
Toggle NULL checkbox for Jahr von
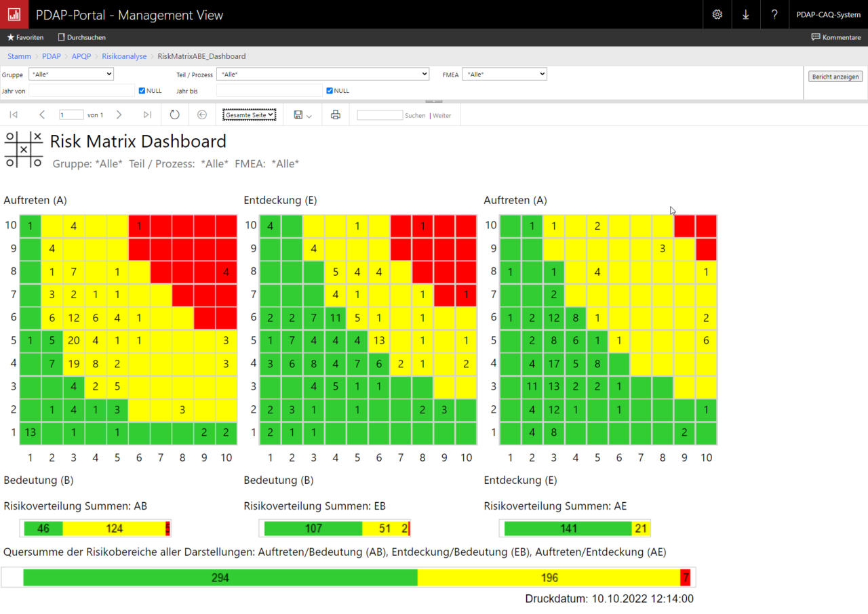pyautogui.click(x=142, y=91)
